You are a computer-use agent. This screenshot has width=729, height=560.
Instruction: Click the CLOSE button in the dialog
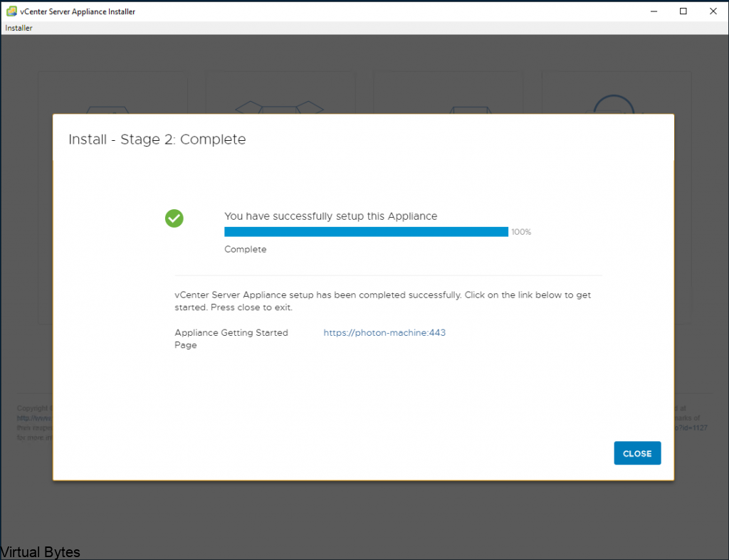(x=637, y=453)
